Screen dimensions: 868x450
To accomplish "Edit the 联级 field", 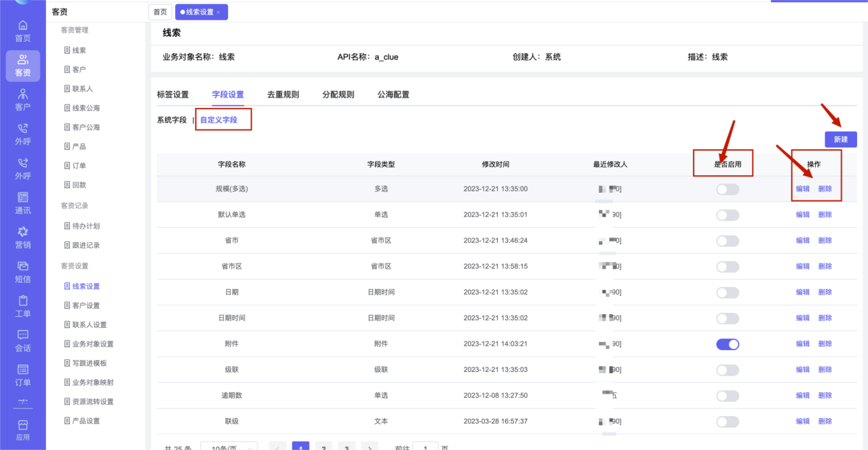I will pyautogui.click(x=803, y=421).
